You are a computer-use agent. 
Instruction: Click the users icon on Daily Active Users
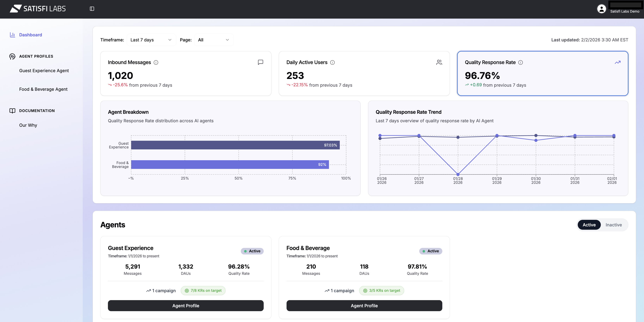click(x=439, y=62)
